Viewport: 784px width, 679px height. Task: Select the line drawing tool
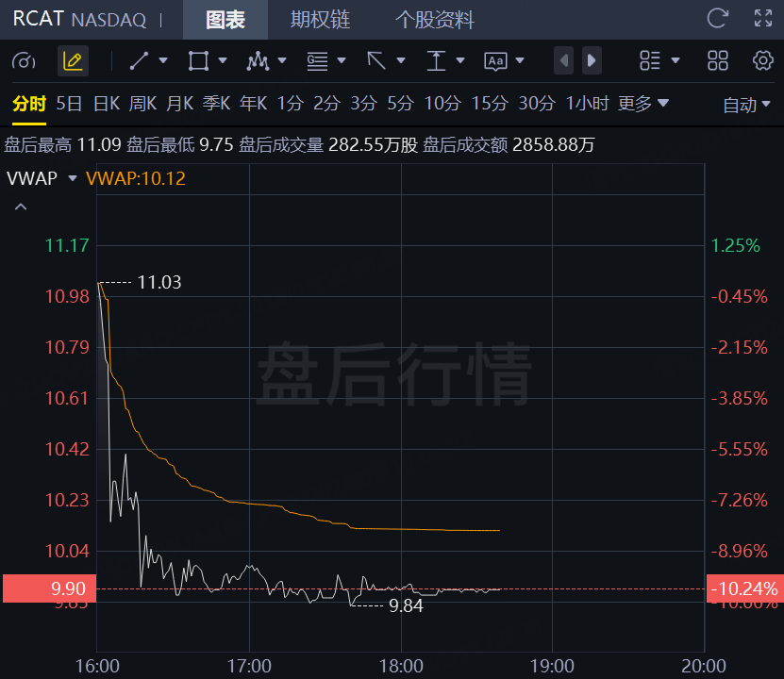click(x=139, y=61)
